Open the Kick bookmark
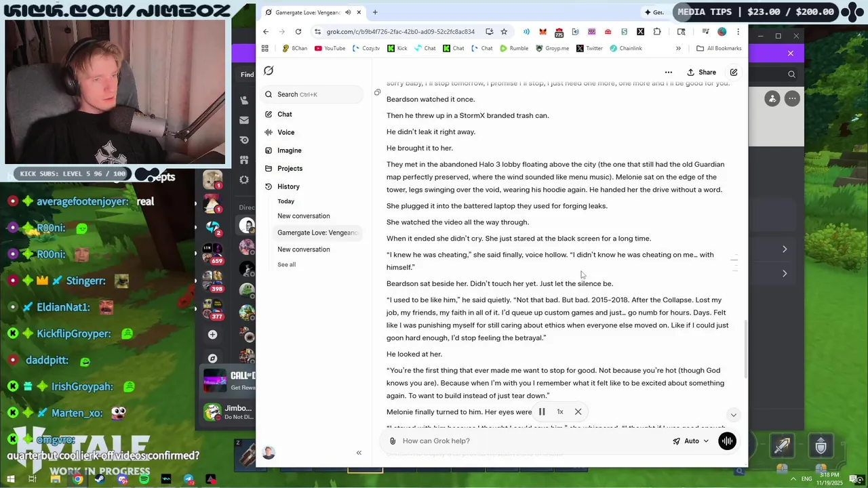The width and height of the screenshot is (868, 488). coord(397,49)
